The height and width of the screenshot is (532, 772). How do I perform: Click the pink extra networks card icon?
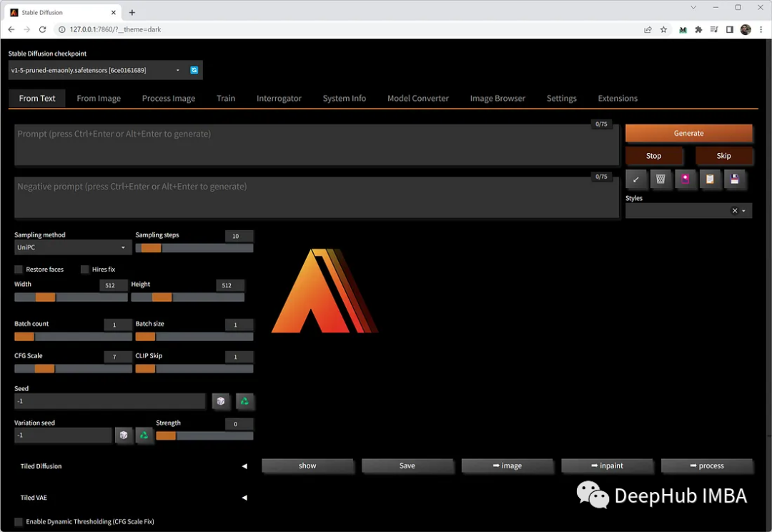[x=685, y=179]
